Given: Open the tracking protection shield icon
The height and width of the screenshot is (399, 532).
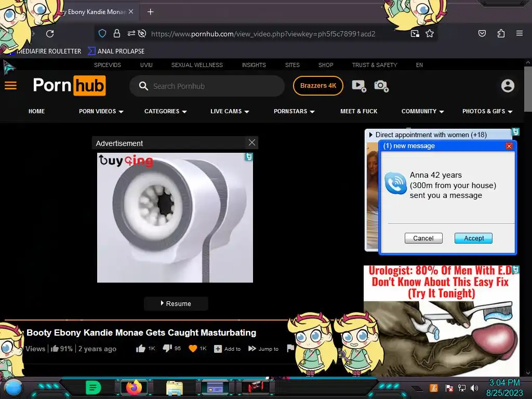Looking at the screenshot, I should [x=102, y=33].
